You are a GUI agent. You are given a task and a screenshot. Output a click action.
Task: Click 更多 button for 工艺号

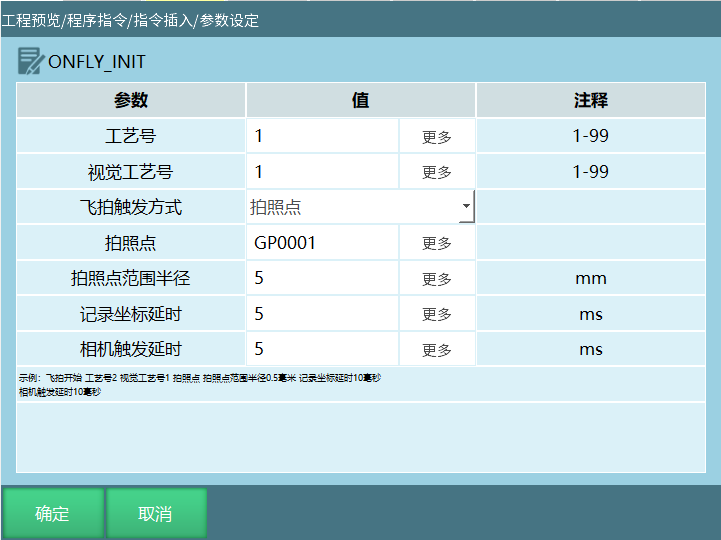pyautogui.click(x=437, y=136)
